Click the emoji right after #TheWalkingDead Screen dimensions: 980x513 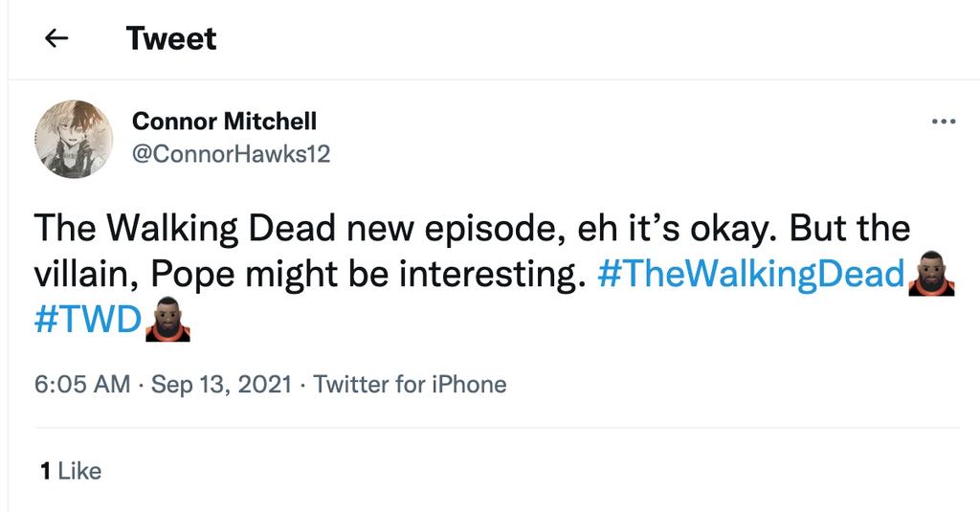[x=931, y=274]
